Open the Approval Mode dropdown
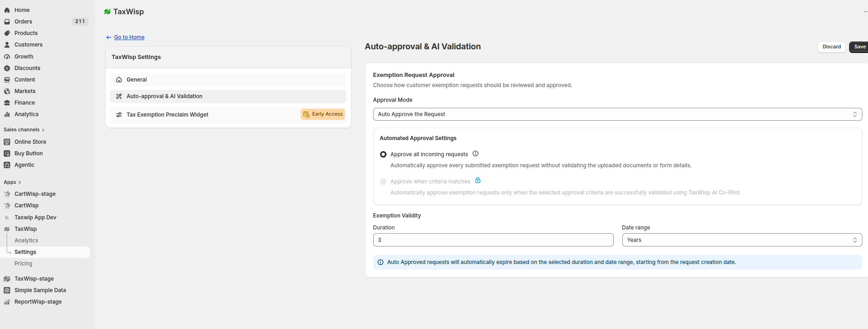 click(x=618, y=114)
